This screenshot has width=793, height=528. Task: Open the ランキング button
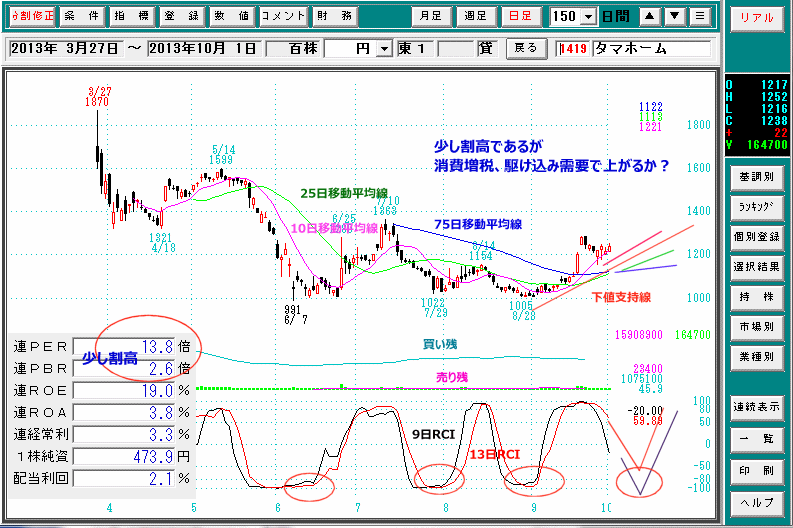pos(757,207)
